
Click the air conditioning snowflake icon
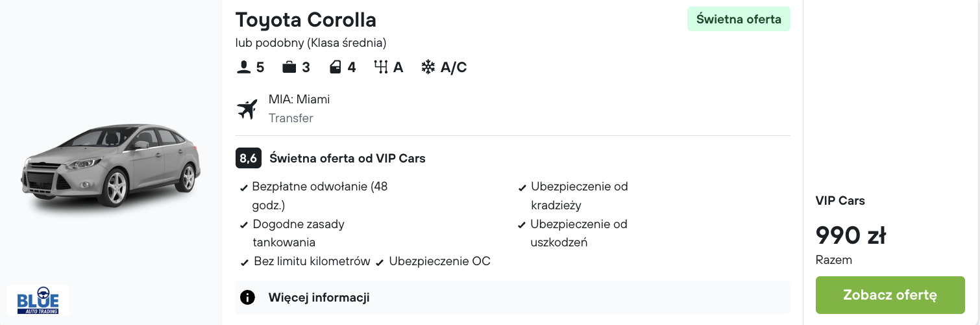coord(428,67)
